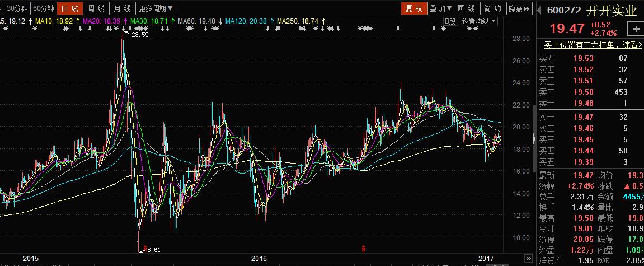644x266 pixels.
Task: Select the 买四 price 19.44
Action: click(x=583, y=151)
